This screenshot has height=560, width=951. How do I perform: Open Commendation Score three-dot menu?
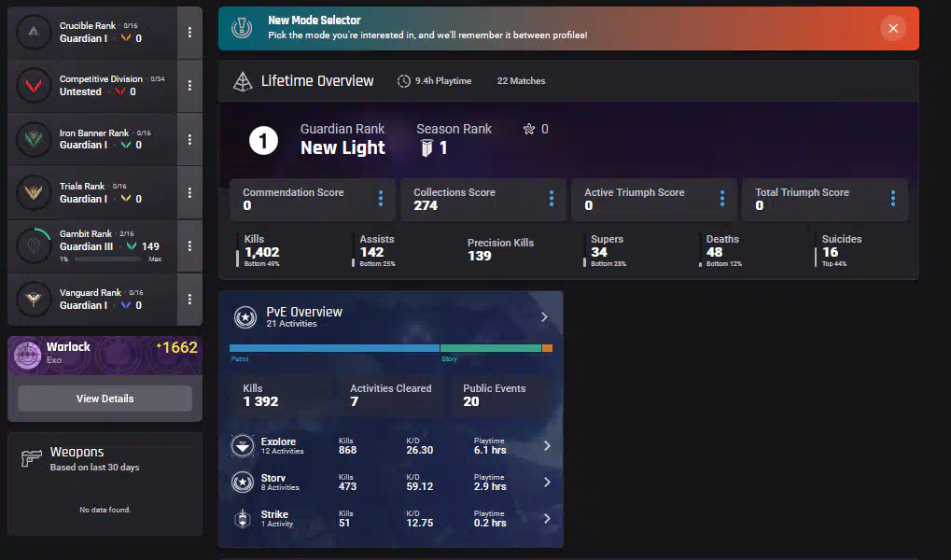(381, 199)
